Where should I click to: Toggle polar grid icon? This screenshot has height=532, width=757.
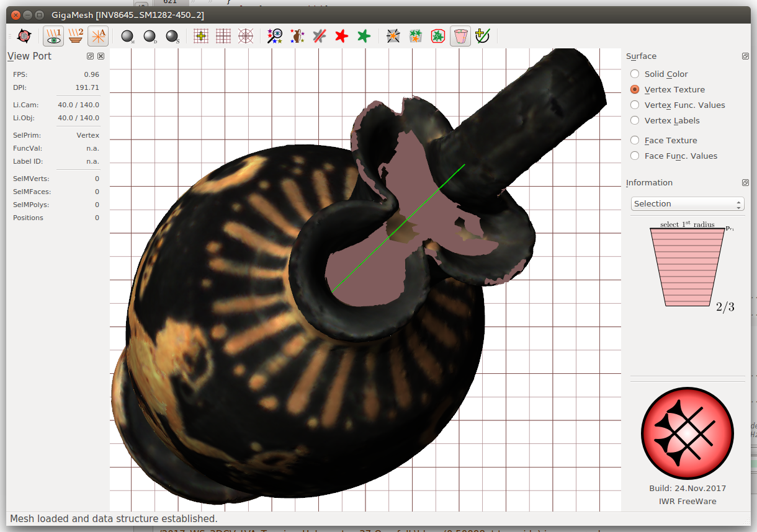pyautogui.click(x=246, y=37)
